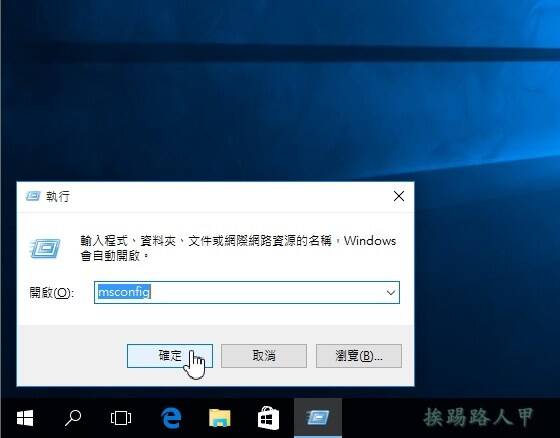Click the 開啟(O): label
The image size is (560, 438).
pyautogui.click(x=52, y=293)
